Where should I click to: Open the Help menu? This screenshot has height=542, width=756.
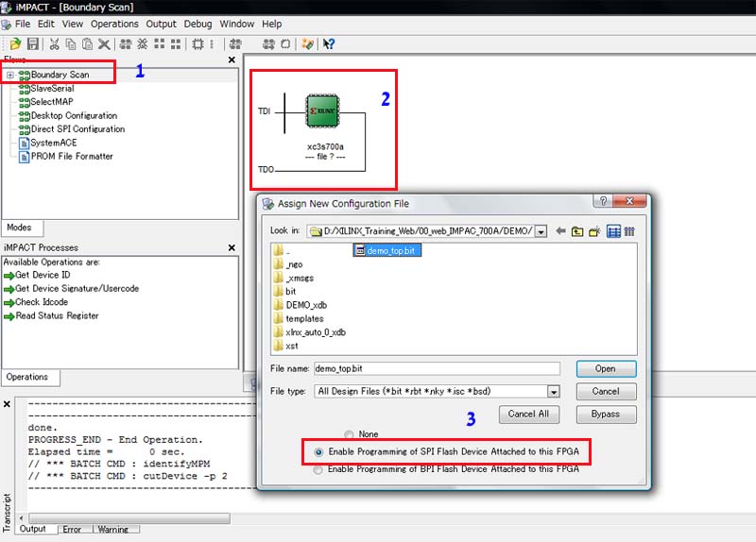click(272, 25)
